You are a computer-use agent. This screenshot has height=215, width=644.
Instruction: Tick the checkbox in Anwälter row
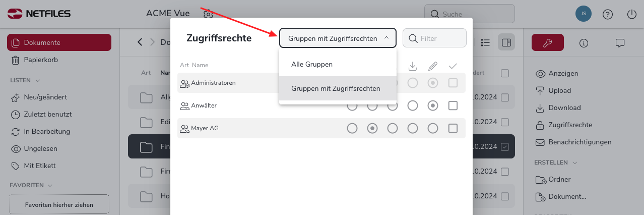[453, 105]
